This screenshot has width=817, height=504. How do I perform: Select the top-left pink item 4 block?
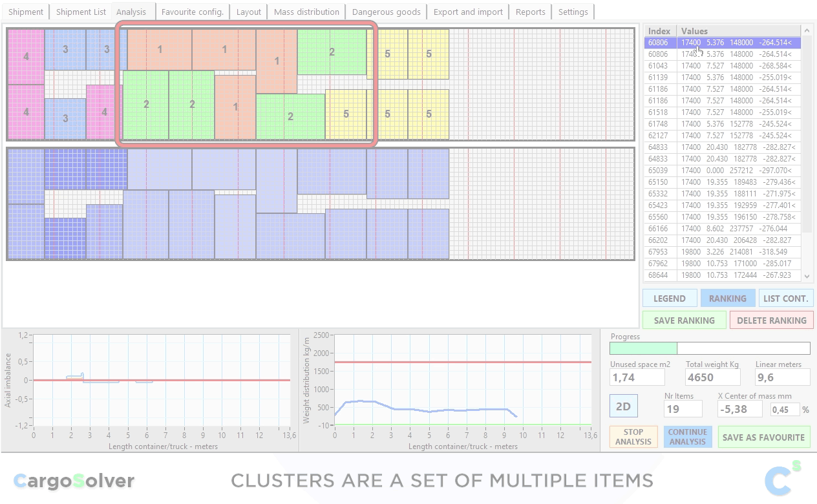click(x=26, y=57)
